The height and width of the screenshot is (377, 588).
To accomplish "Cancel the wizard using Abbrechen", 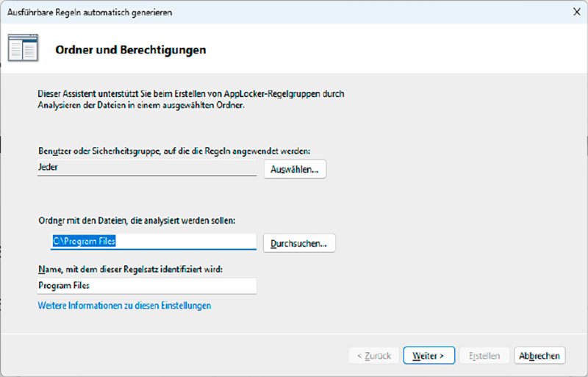I will [540, 356].
